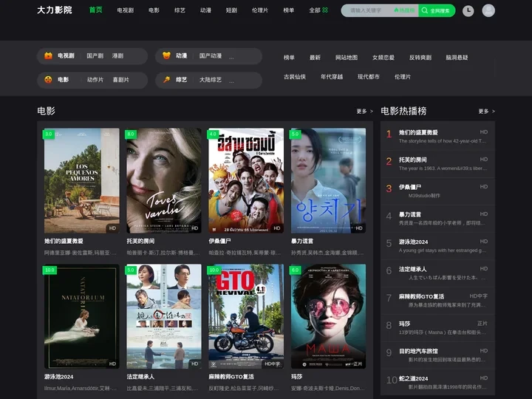Open 伦理片 in the top navigation bar
The image size is (532, 399).
(260, 10)
